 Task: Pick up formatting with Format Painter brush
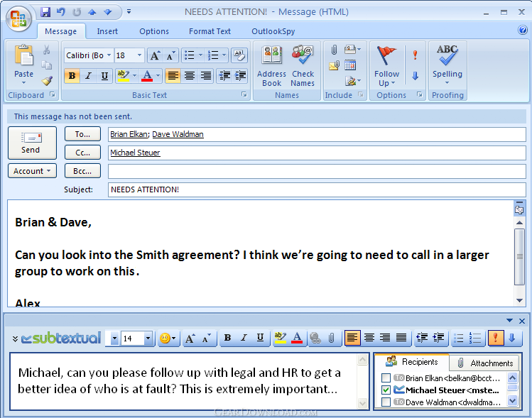pos(47,81)
